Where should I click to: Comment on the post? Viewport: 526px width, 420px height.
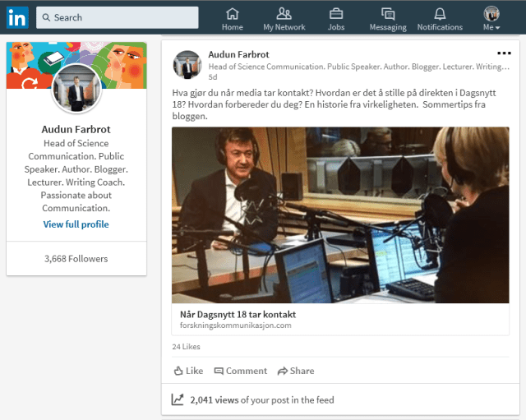coord(241,371)
